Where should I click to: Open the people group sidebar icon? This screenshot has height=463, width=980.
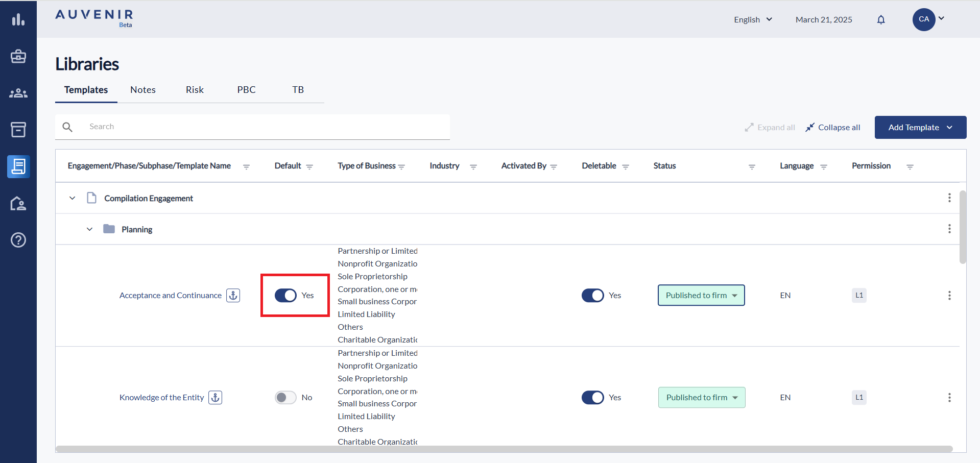[x=18, y=93]
